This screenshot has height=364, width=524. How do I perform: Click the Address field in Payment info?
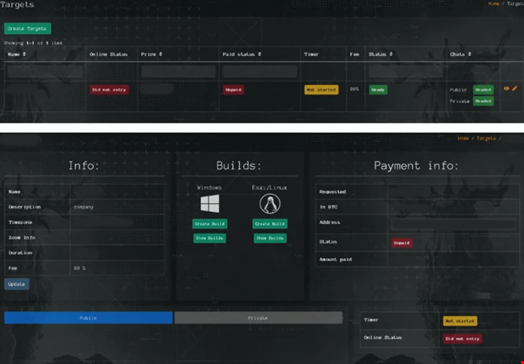pos(453,224)
